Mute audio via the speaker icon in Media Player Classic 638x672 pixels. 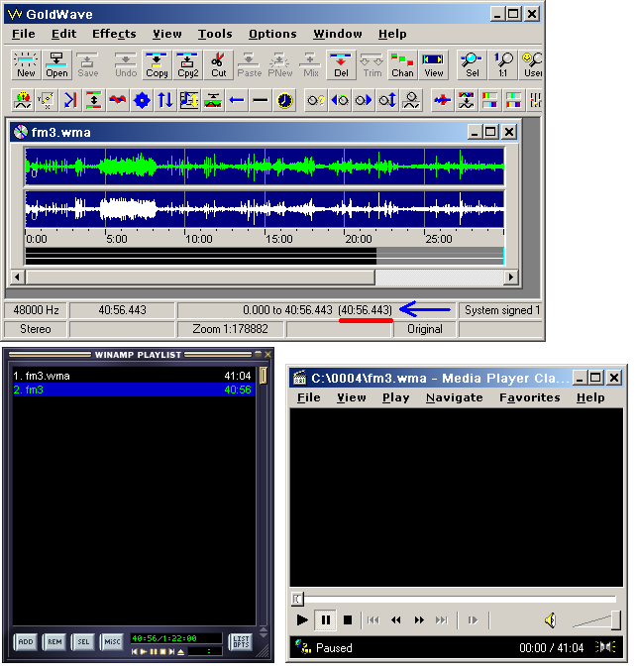(x=551, y=620)
